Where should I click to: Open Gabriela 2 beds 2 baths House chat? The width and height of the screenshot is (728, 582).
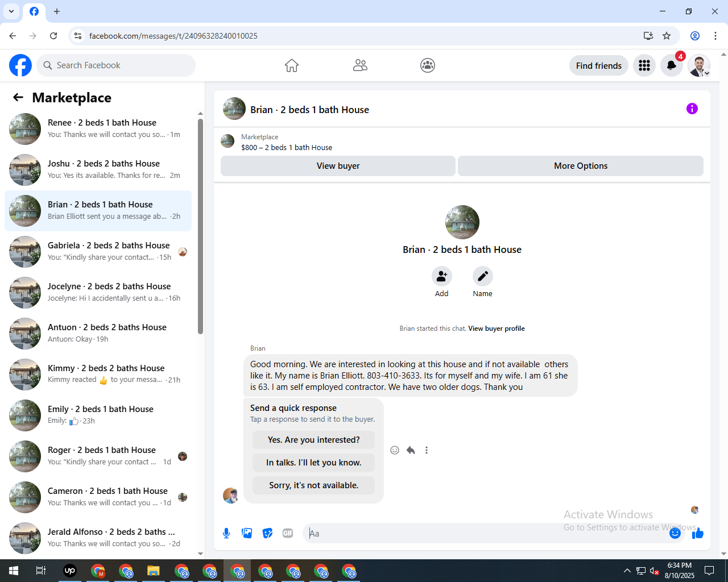98,252
